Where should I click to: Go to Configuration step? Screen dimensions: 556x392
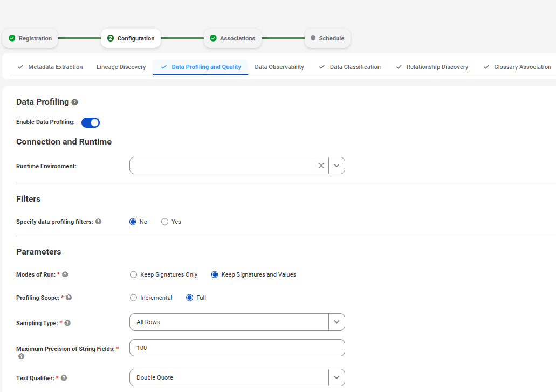click(131, 38)
